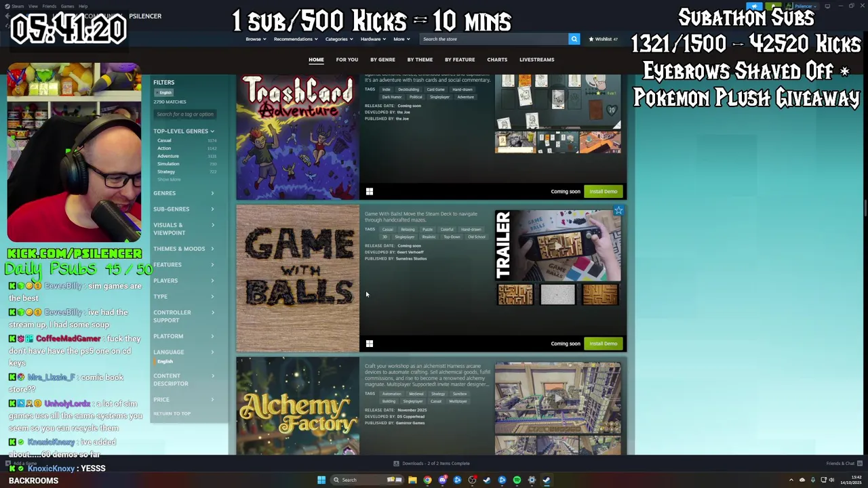Expand the LANGUAGE filter section
Image resolution: width=868 pixels, height=488 pixels.
(184, 352)
